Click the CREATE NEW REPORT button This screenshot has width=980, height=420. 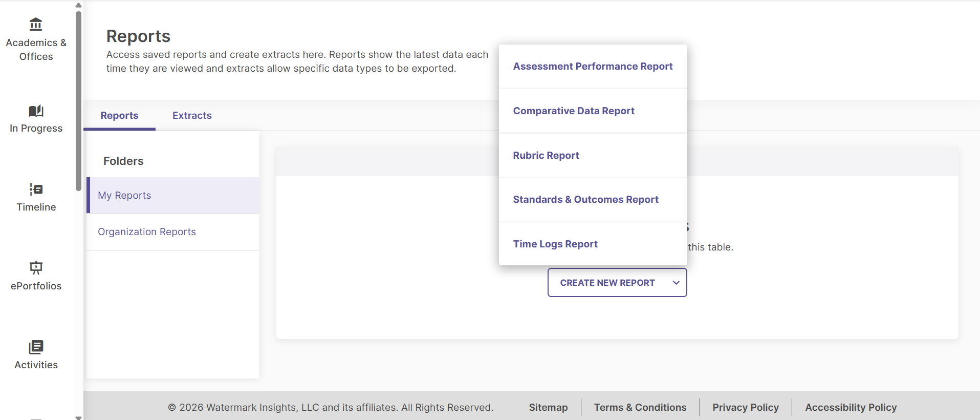coord(617,283)
